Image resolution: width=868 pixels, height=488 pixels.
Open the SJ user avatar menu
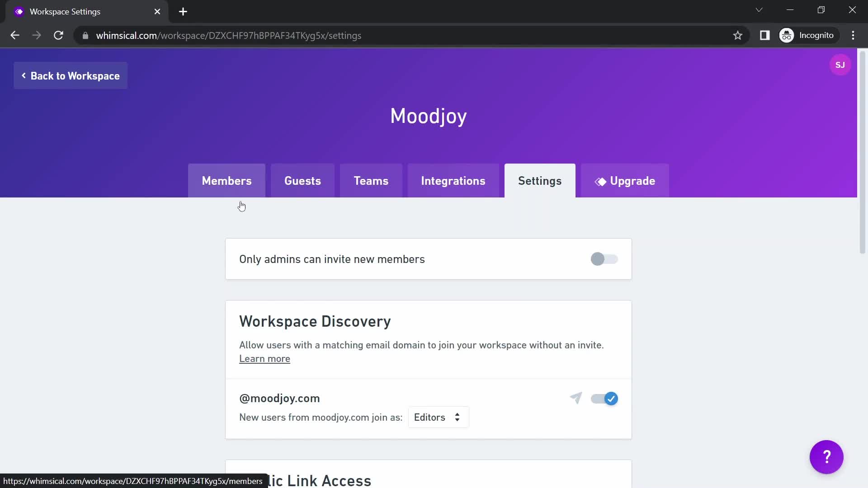[x=840, y=65]
